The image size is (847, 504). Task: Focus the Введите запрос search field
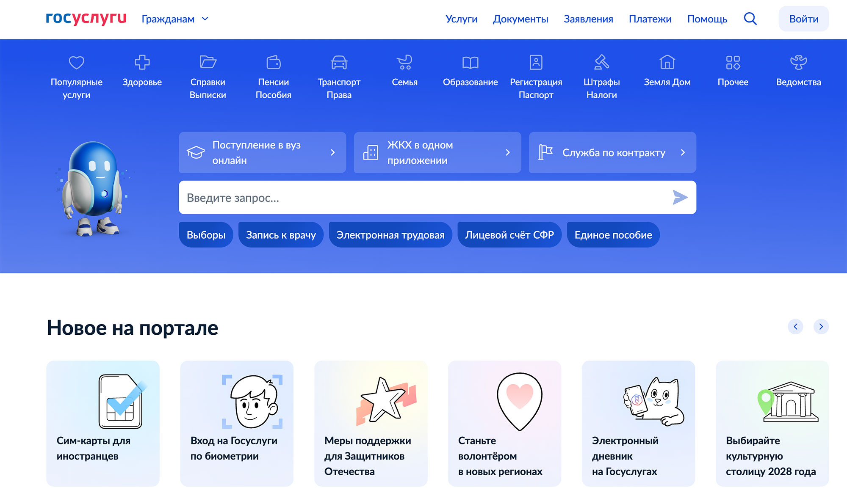[x=437, y=198]
